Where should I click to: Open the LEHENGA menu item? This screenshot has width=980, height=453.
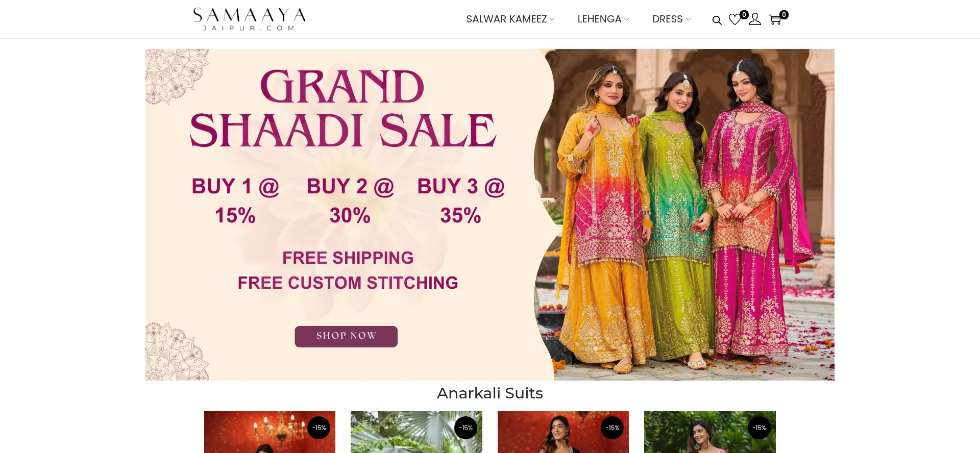coord(599,19)
